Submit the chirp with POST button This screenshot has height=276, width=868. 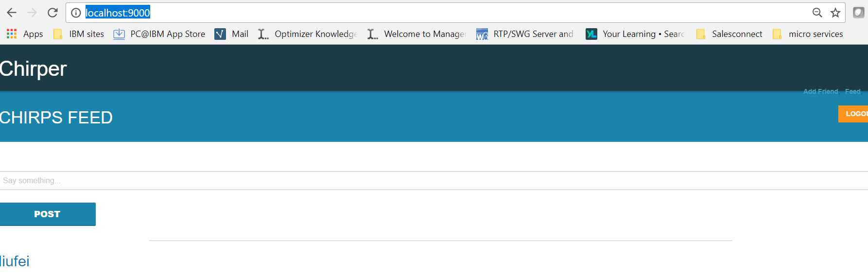tap(48, 214)
